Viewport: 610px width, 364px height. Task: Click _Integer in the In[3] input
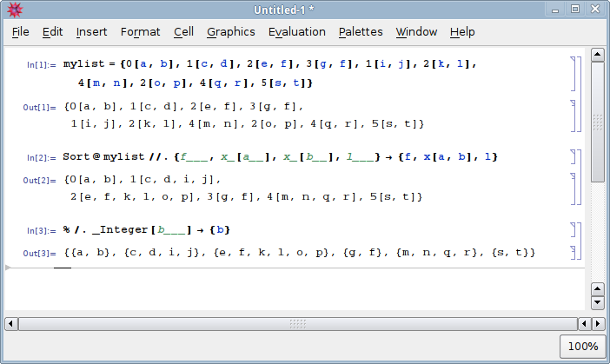[120, 230]
